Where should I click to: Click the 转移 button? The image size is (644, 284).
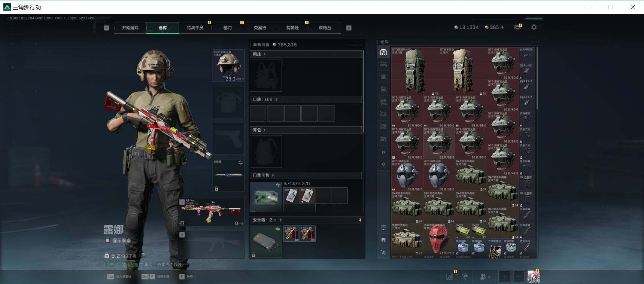[186, 277]
